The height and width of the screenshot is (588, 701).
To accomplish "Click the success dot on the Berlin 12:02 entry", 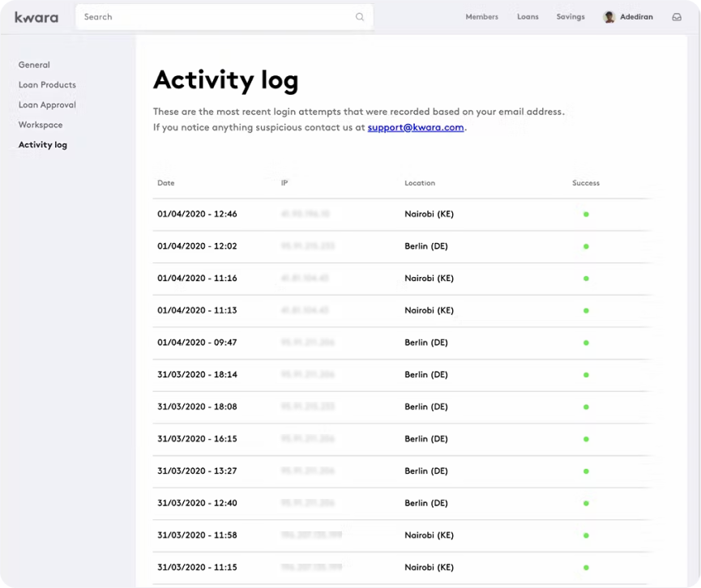I will point(585,246).
